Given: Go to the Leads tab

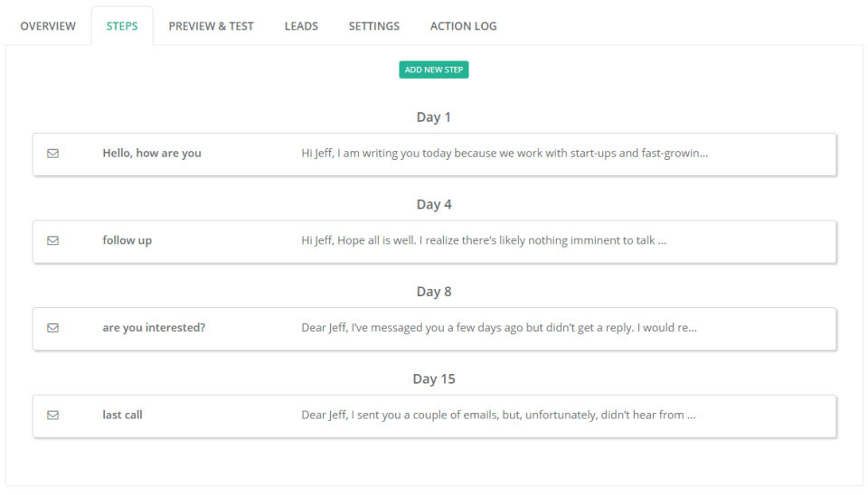Looking at the screenshot, I should pyautogui.click(x=301, y=26).
